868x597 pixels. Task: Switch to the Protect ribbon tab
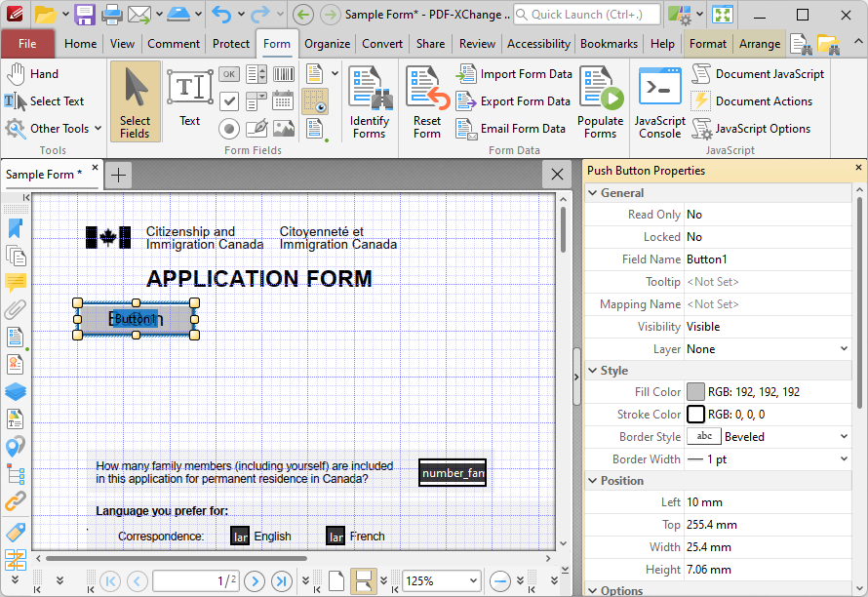pos(231,44)
